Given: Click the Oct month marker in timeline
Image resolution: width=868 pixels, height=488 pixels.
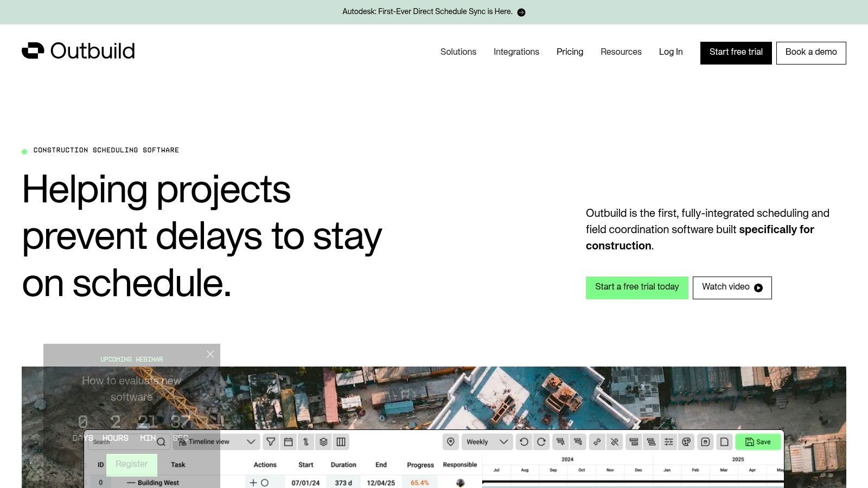Looking at the screenshot, I should (582, 470).
